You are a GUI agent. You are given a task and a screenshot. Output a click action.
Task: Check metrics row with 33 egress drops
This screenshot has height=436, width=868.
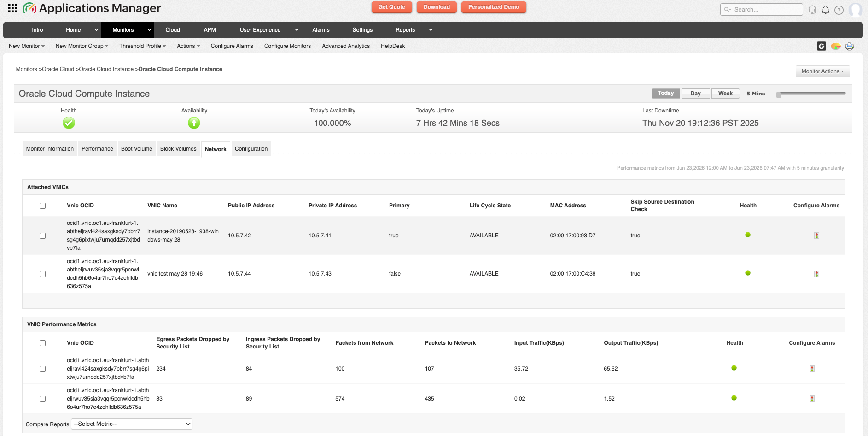42,399
